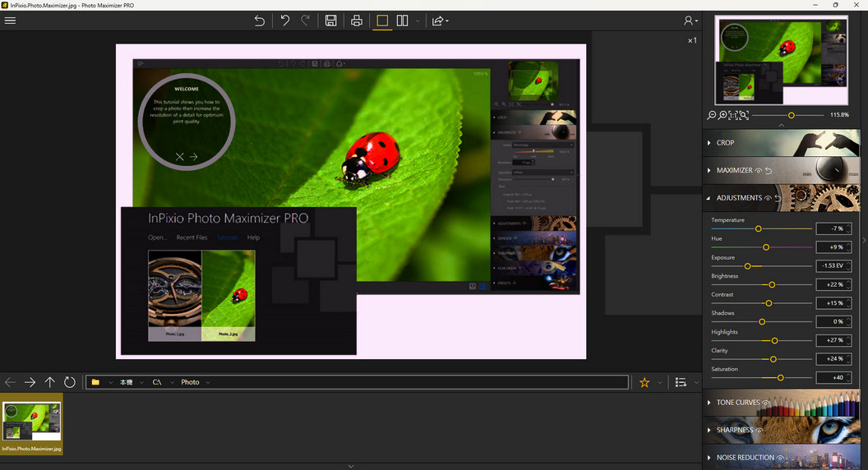Screen dimensions: 868x470
Task: Adjust the zoom level slider handle
Action: tap(791, 115)
